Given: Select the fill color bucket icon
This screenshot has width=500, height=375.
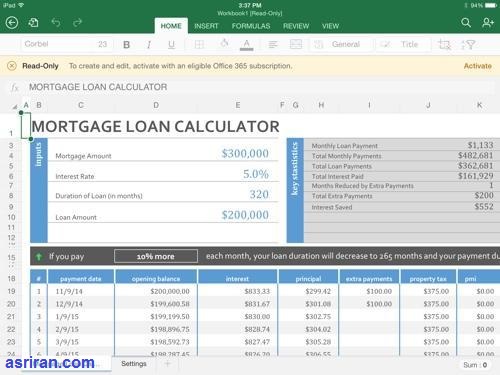Looking at the screenshot, I should point(224,44).
